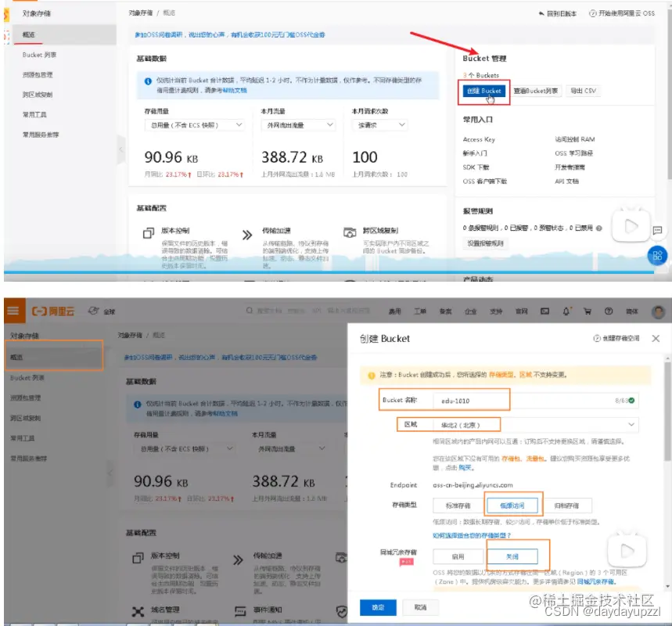
Task: Open the 外网流出流量 dropdown behind the Create Bucket panel
Action: (x=289, y=449)
